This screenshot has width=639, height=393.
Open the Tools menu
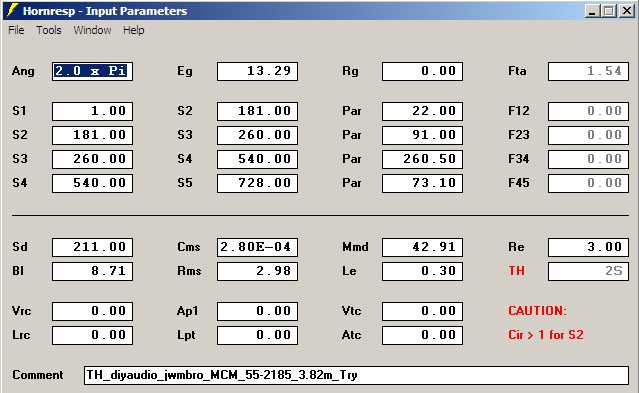pyautogui.click(x=49, y=30)
